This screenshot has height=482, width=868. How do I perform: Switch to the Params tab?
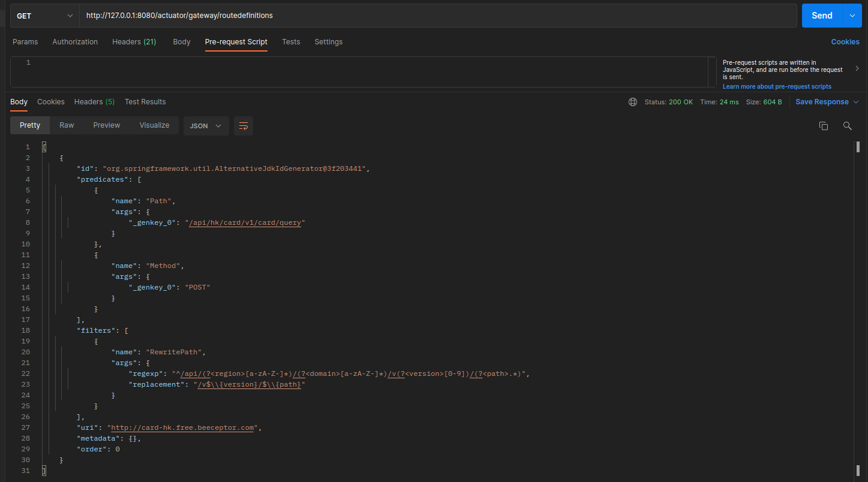pyautogui.click(x=25, y=42)
